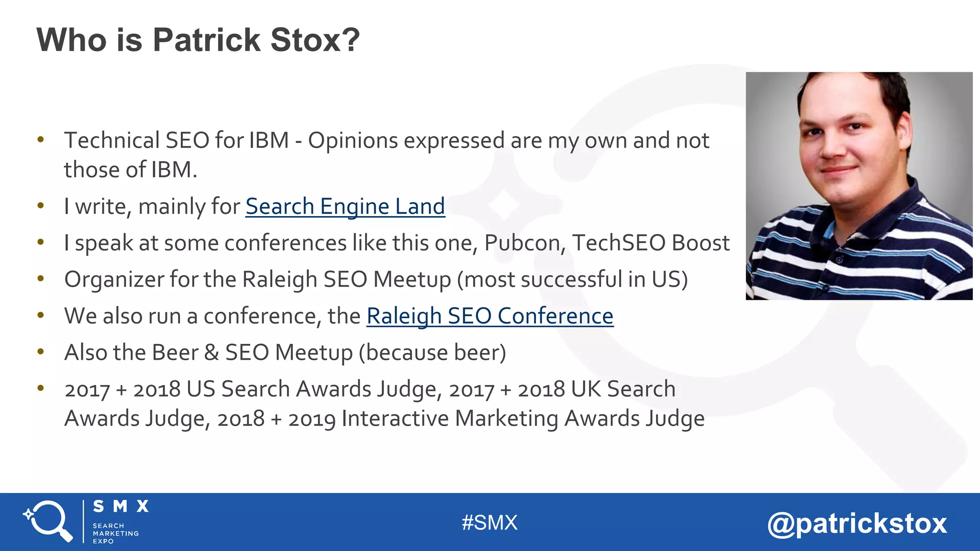Click the SMX letters in footer
The image size is (980, 551).
(x=121, y=506)
